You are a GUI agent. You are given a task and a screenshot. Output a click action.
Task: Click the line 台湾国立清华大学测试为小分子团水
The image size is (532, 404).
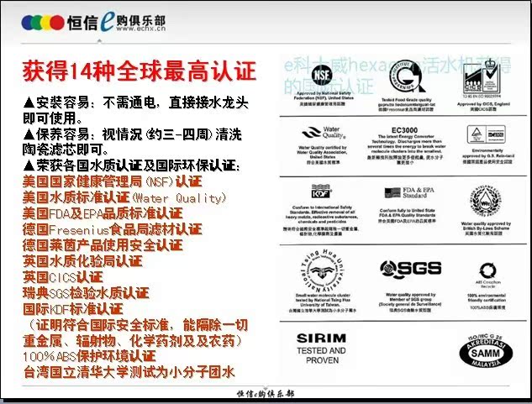pyautogui.click(x=129, y=372)
